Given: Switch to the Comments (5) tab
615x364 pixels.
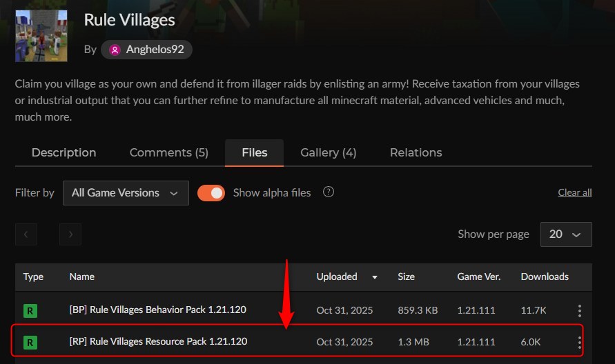Looking at the screenshot, I should [x=168, y=152].
